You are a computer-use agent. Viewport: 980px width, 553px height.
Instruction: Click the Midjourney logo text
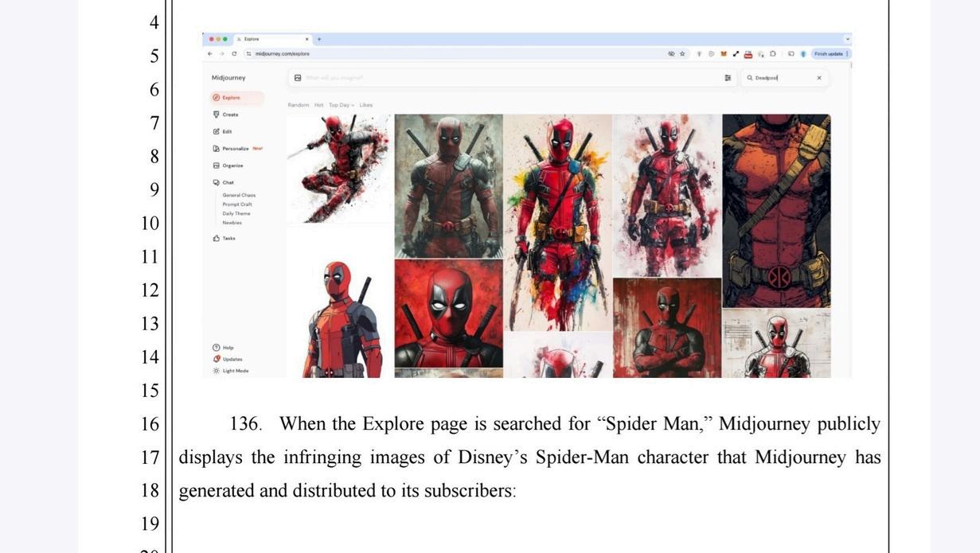(x=228, y=78)
